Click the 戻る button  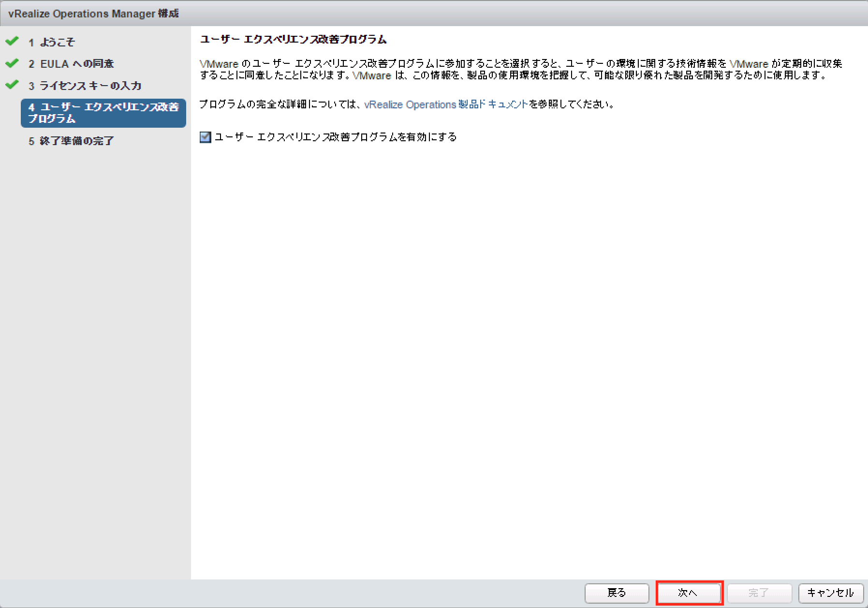(x=617, y=592)
